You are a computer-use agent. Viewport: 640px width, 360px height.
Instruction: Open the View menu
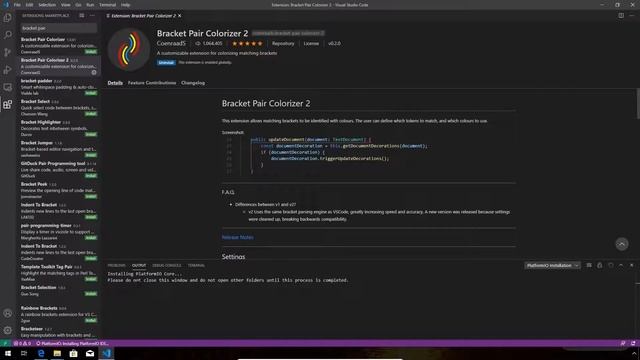point(65,5)
